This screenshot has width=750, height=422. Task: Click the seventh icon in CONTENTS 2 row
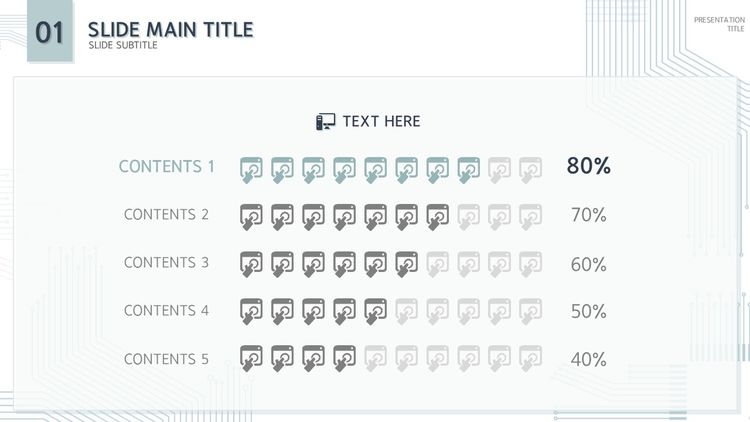(x=438, y=217)
